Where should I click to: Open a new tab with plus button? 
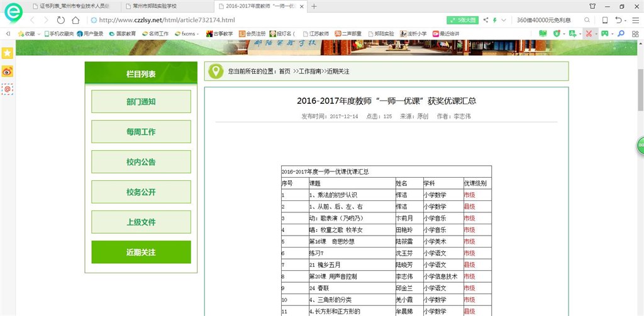314,6
